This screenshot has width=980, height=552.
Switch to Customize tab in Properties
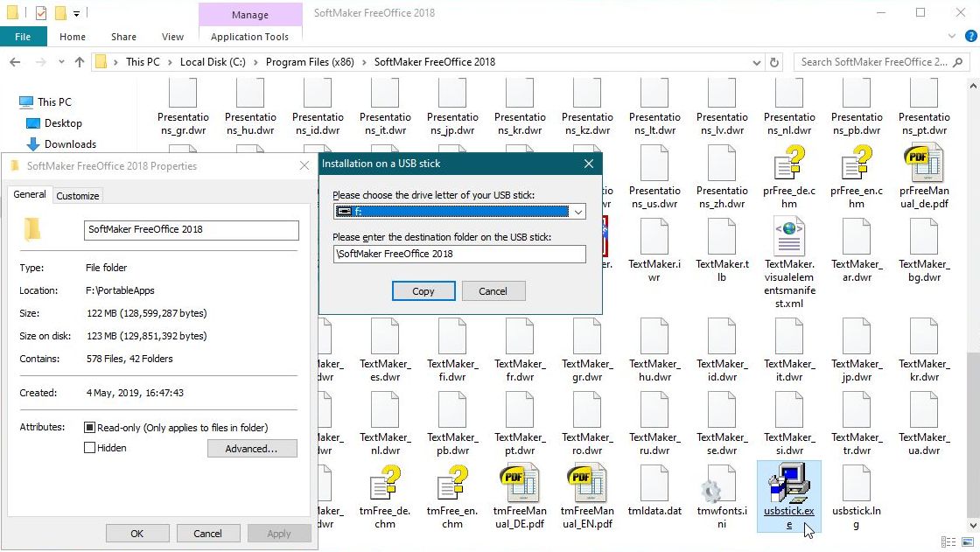coord(78,196)
